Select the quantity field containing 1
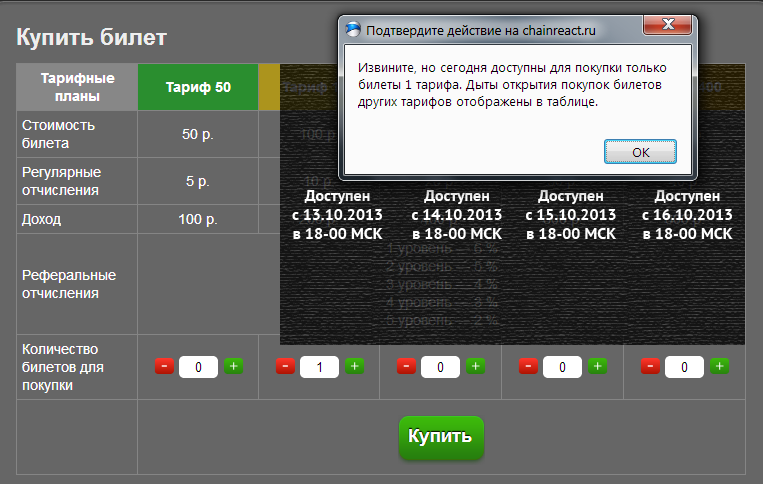The width and height of the screenshot is (763, 484). click(320, 367)
